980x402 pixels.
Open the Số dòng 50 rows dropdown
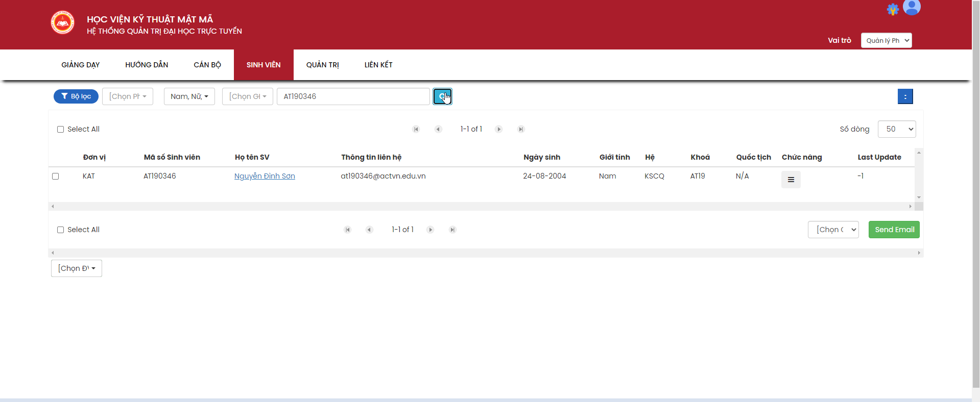tap(897, 129)
